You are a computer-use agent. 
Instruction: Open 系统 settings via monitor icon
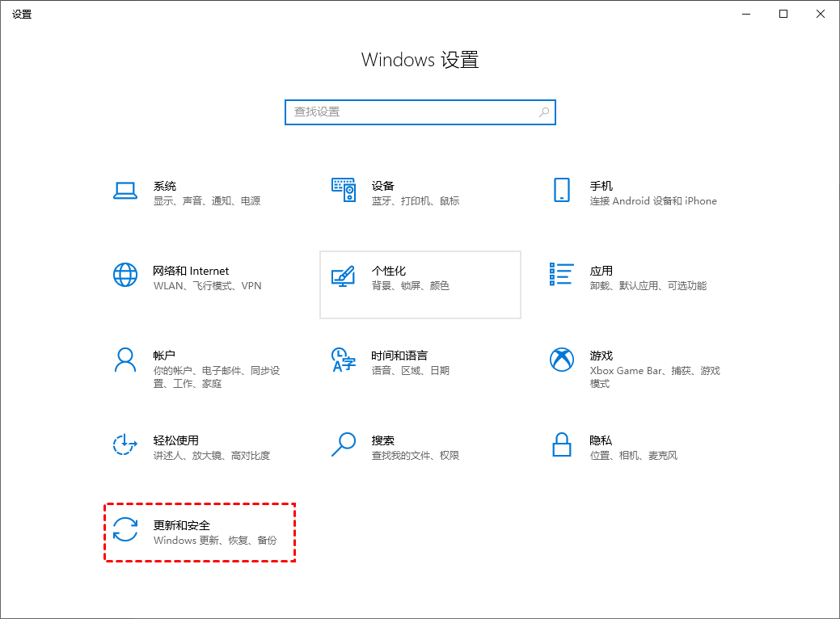pyautogui.click(x=125, y=191)
